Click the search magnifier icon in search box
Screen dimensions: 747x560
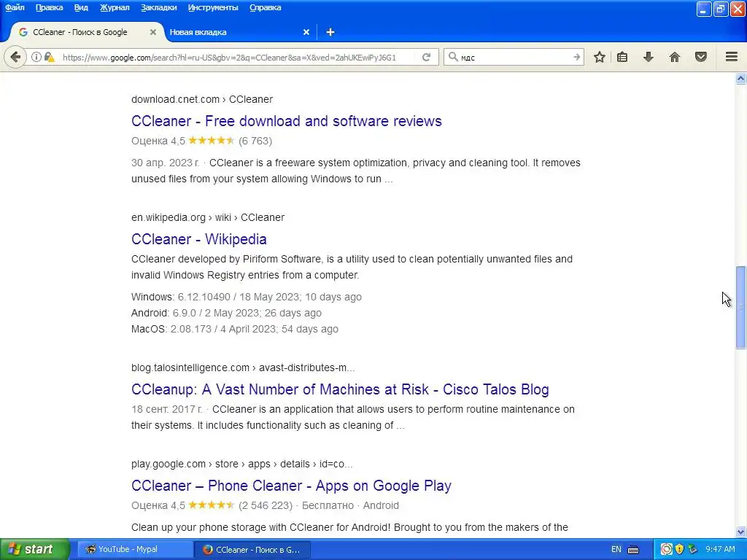tap(453, 57)
